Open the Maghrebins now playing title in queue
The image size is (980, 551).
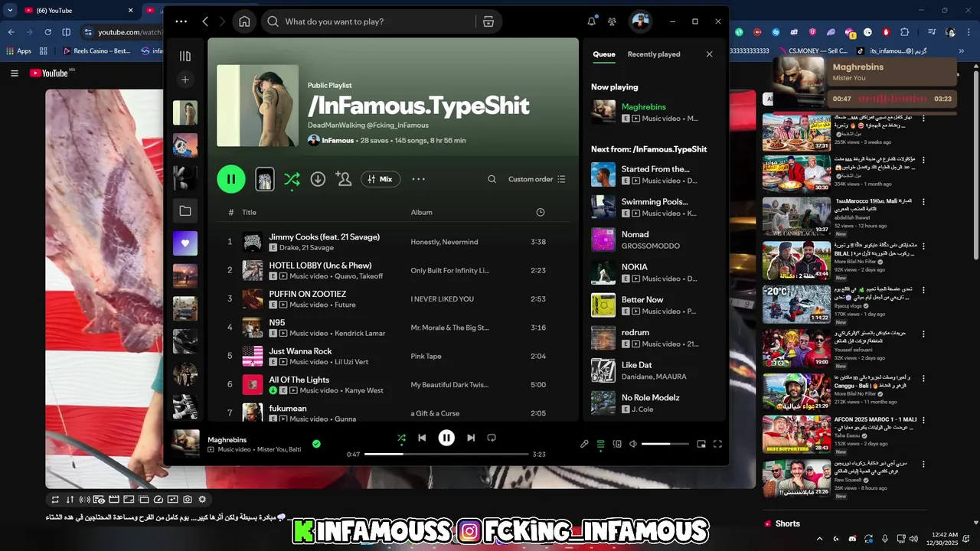pos(643,107)
